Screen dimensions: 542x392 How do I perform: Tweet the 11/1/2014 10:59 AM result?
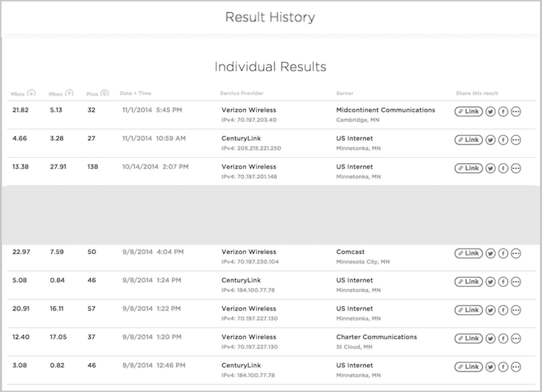[491, 140]
